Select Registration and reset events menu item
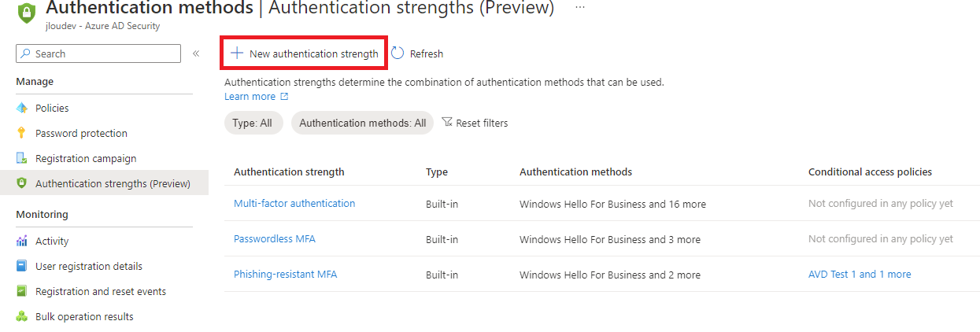Screen dimensions: 980x332 click(x=101, y=291)
